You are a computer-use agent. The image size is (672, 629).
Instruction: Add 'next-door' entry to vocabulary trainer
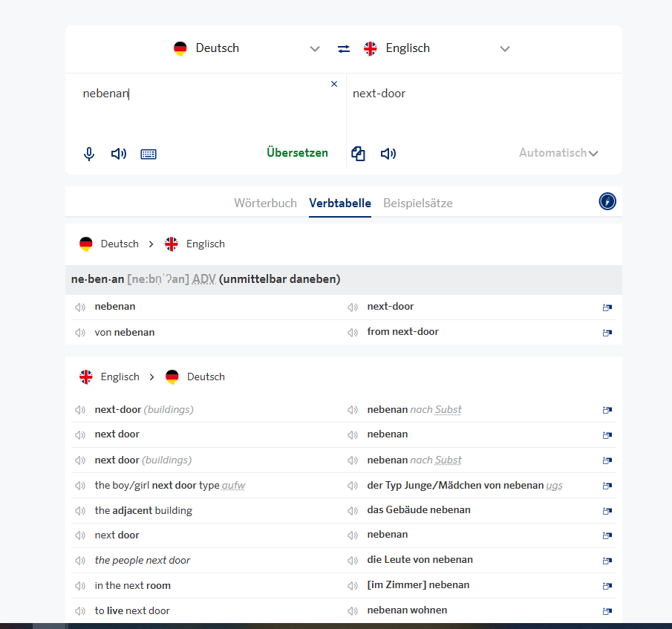point(607,307)
